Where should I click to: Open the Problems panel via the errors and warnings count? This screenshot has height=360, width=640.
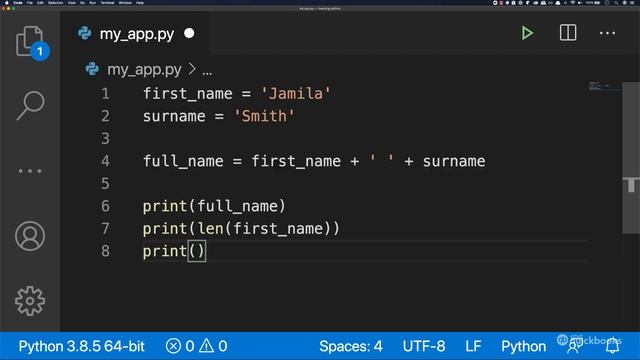[196, 346]
